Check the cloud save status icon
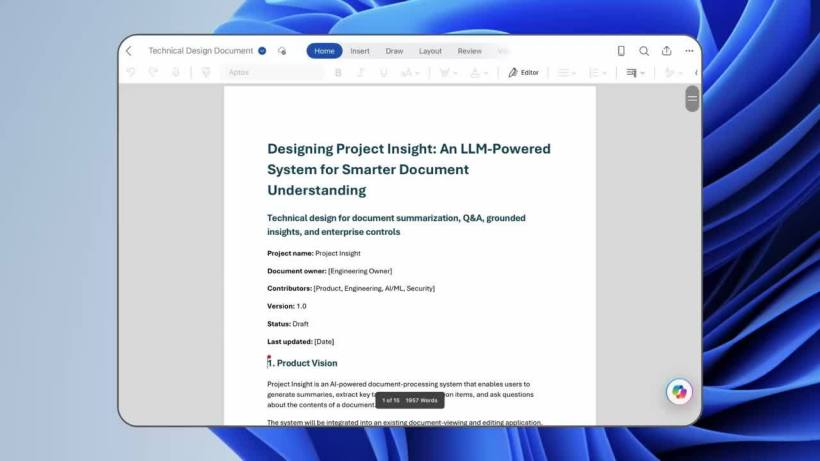This screenshot has height=461, width=820. (x=282, y=51)
